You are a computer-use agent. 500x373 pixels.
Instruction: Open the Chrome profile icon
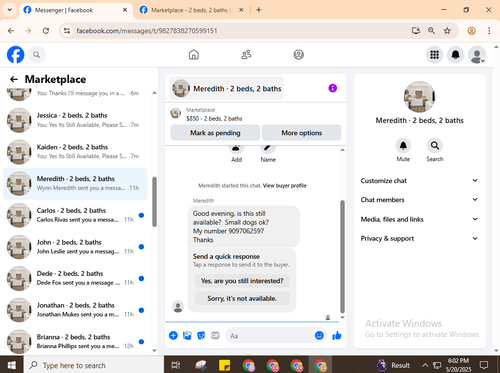coord(471,31)
